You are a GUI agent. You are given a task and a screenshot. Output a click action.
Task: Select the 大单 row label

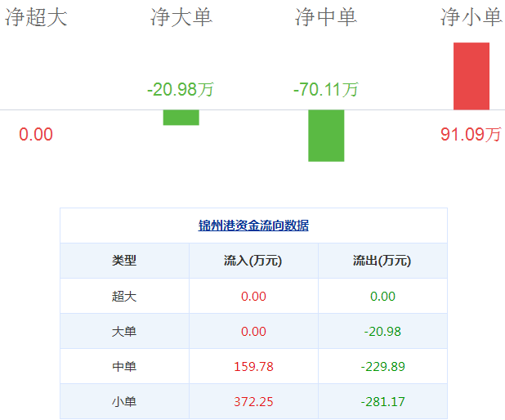click(x=124, y=332)
